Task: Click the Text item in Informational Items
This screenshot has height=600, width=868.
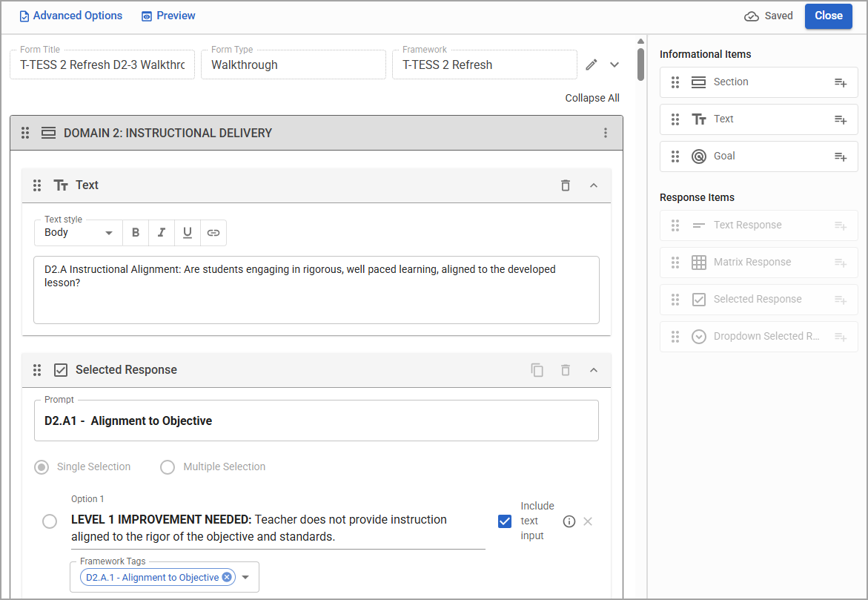Action: click(x=758, y=119)
